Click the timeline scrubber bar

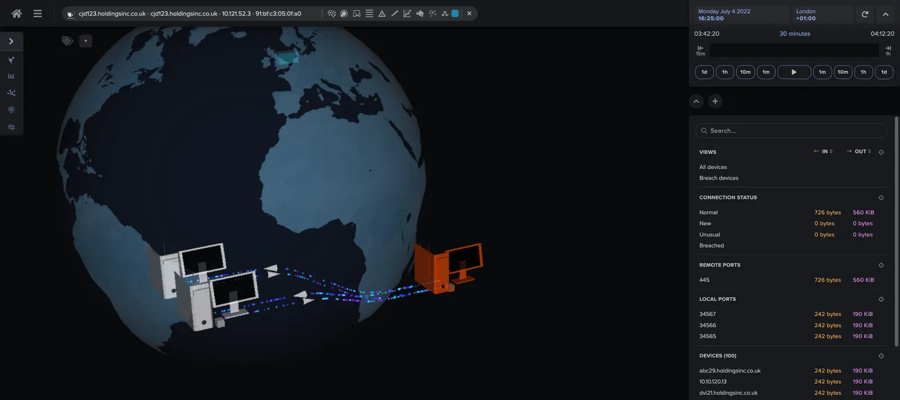tap(794, 50)
